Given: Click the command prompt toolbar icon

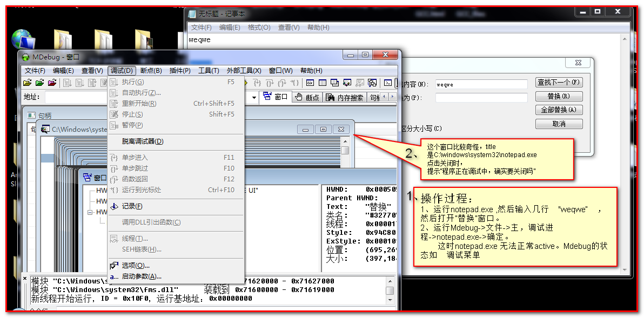Looking at the screenshot, I should pyautogui.click(x=388, y=83).
